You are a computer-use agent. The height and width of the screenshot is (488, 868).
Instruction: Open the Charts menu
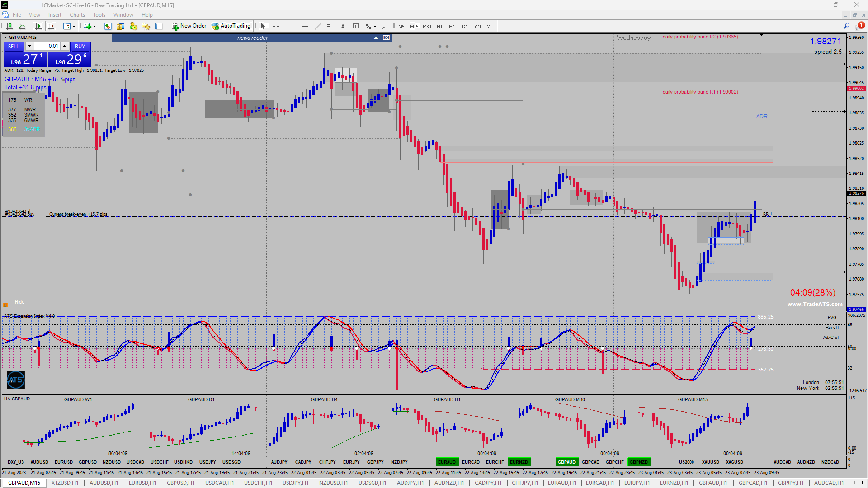pos(77,15)
